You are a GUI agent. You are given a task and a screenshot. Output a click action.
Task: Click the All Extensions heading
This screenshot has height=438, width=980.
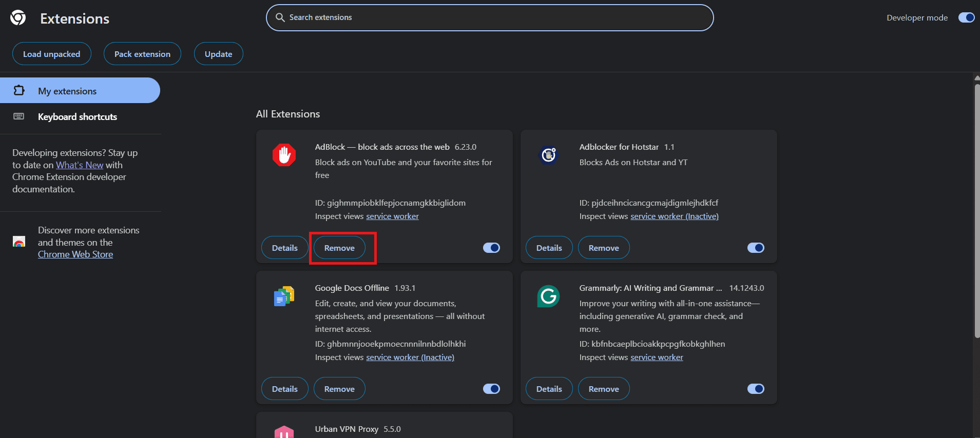(288, 114)
